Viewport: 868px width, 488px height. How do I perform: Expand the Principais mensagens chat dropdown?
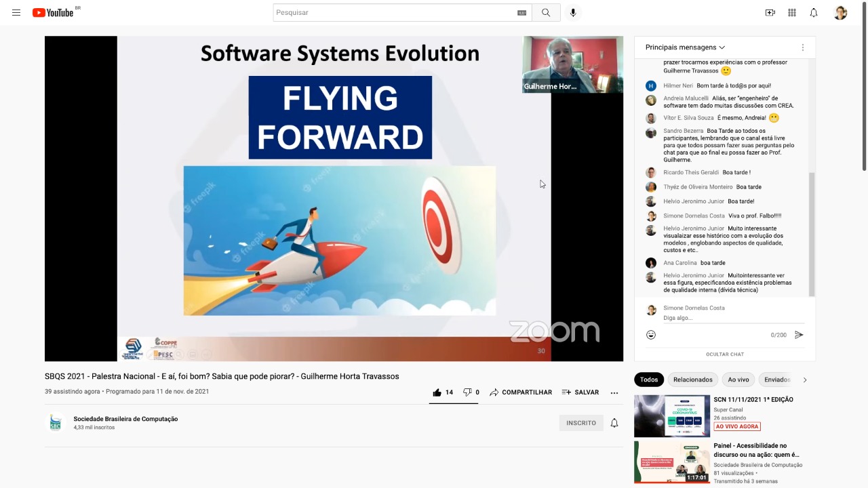point(685,47)
